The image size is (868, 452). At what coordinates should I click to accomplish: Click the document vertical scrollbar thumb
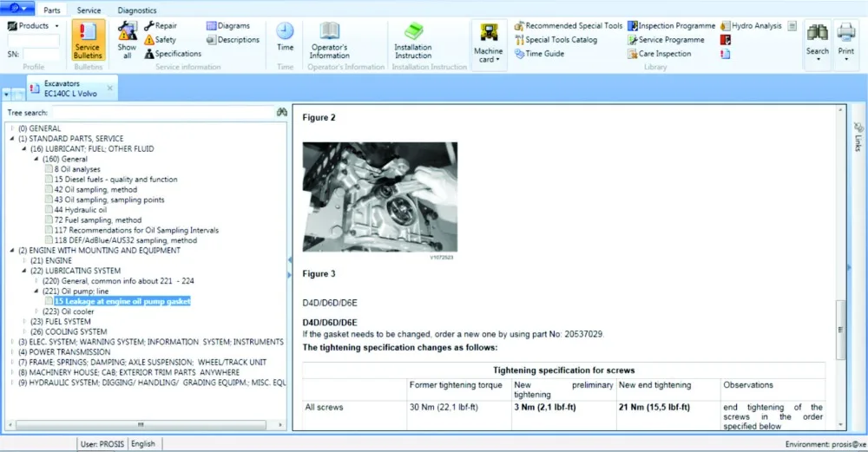click(840, 330)
